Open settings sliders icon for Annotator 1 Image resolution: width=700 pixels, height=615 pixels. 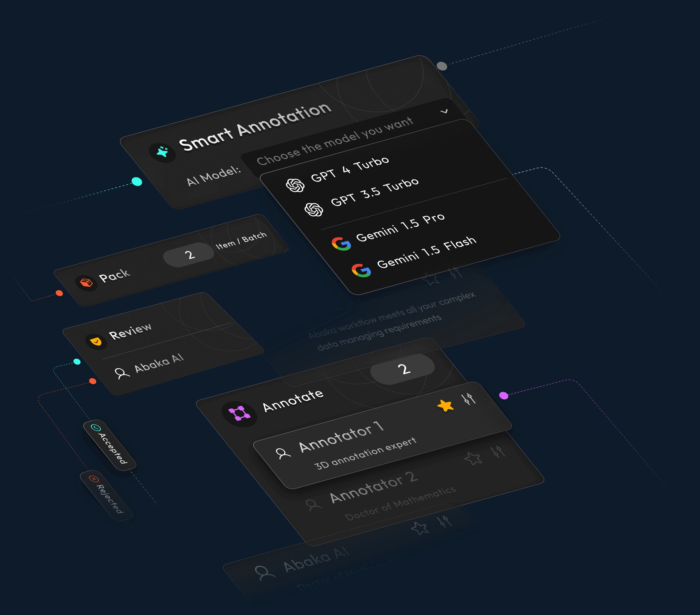coord(468,399)
